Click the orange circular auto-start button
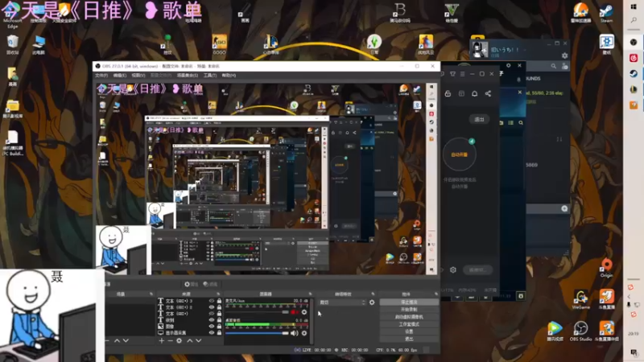The height and width of the screenshot is (362, 644). click(459, 154)
